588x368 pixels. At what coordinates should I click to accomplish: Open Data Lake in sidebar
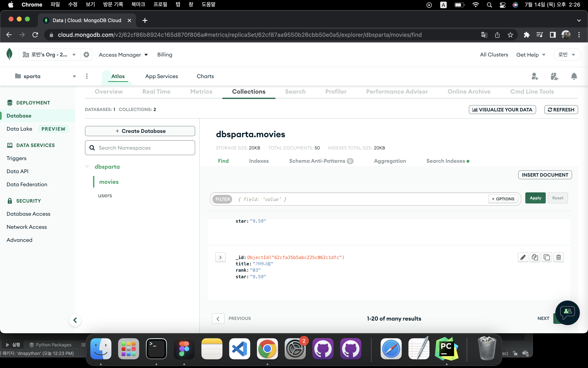19,129
